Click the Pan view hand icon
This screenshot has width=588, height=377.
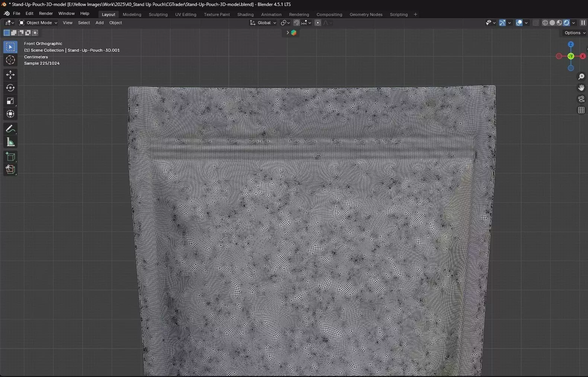click(581, 88)
